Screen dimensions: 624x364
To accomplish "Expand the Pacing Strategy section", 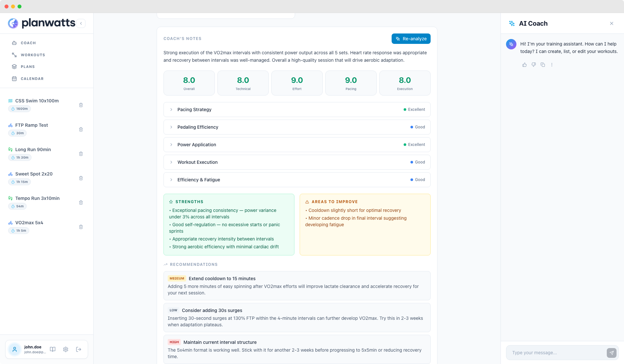I will coord(297,110).
